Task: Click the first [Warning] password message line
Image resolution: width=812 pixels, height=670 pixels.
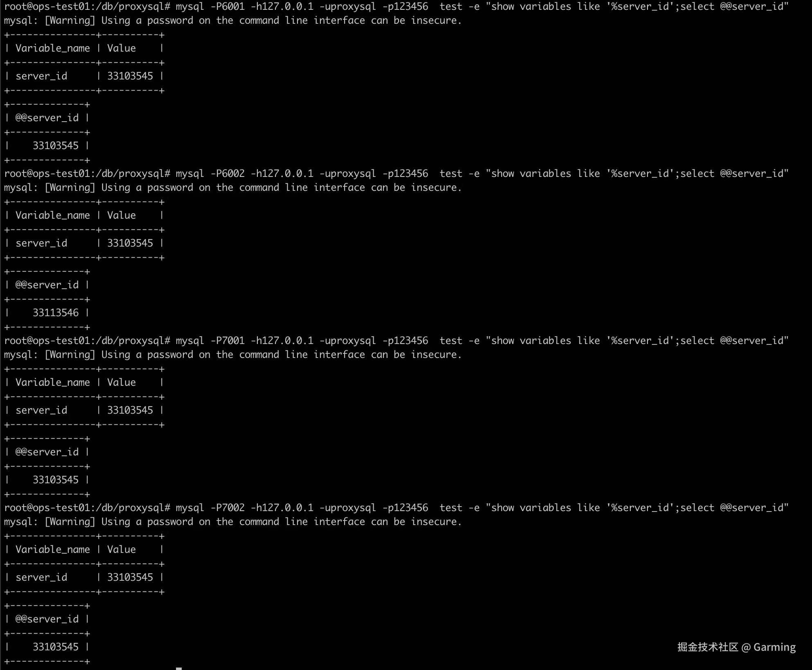Action: 233,20
